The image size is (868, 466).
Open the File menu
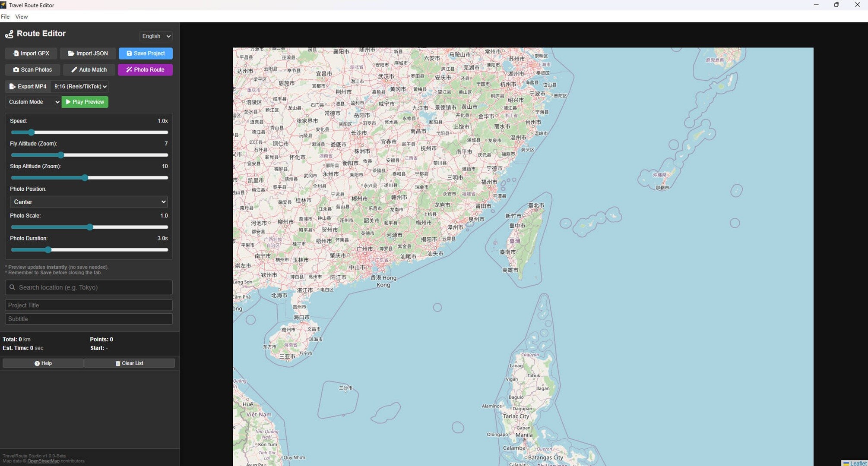5,16
